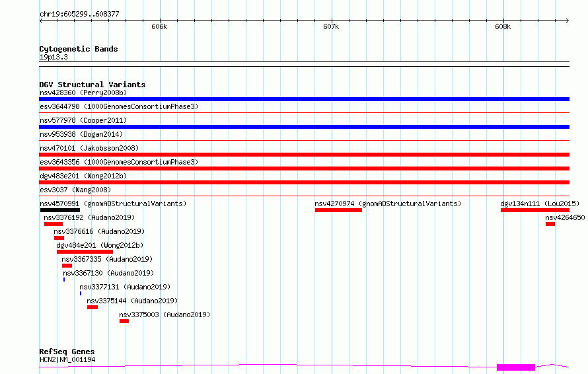Click the Cytogenetic Bands track title
This screenshot has width=588, height=374.
coord(79,49)
